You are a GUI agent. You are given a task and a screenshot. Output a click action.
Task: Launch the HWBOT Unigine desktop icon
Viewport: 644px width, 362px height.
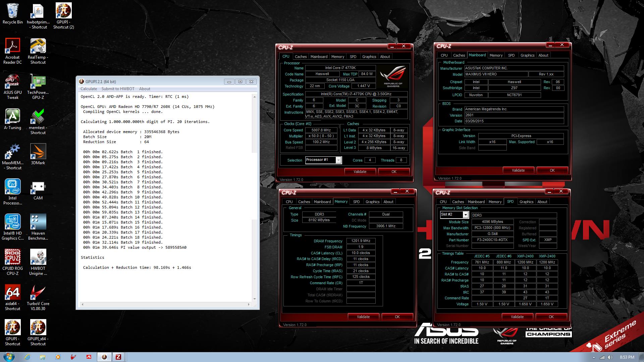(x=38, y=262)
